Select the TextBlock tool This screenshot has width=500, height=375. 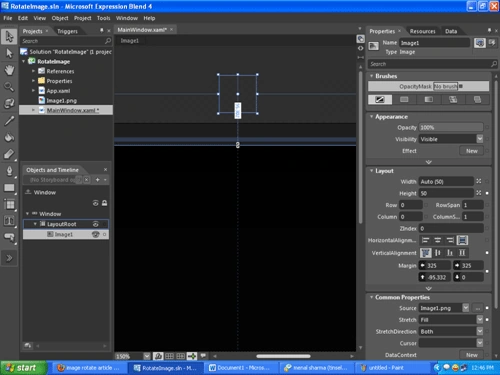click(x=9, y=221)
